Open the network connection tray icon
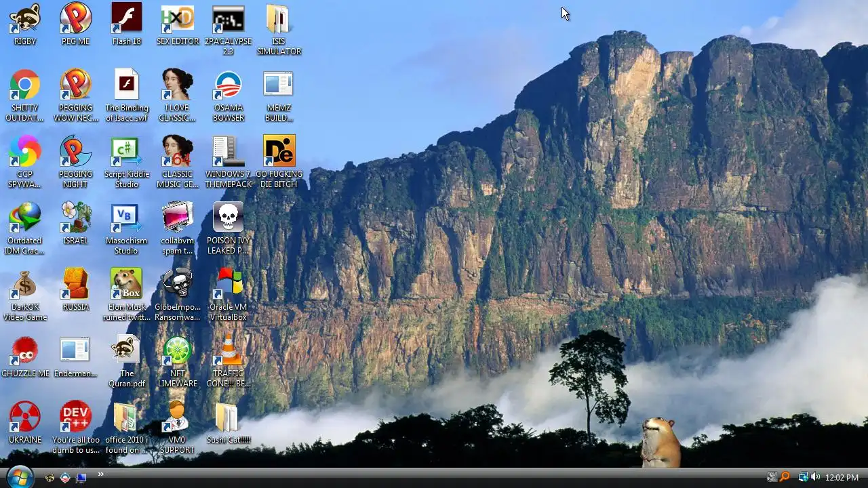 [x=803, y=477]
